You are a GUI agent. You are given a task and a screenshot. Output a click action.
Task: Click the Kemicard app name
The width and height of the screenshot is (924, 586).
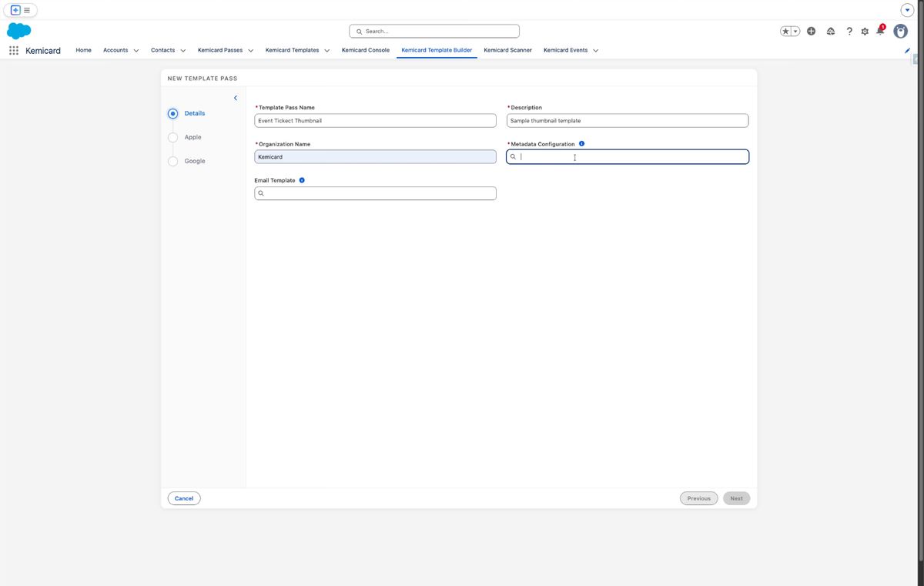(x=43, y=50)
